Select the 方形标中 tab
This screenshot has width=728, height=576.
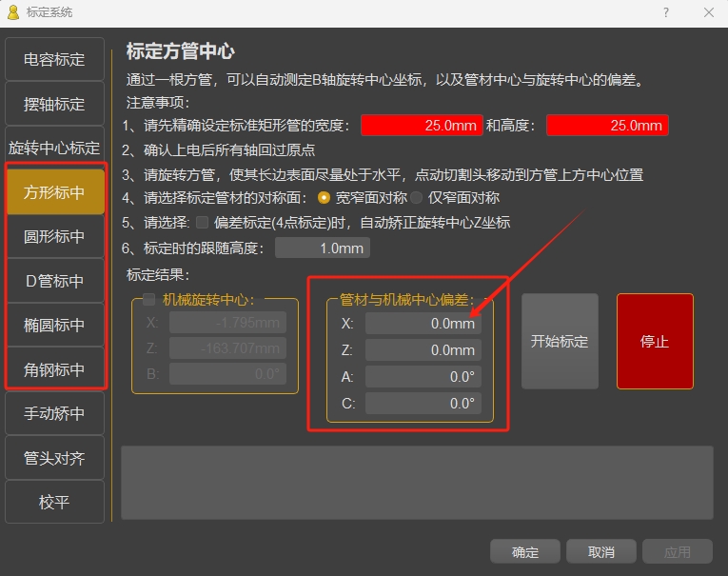(54, 192)
